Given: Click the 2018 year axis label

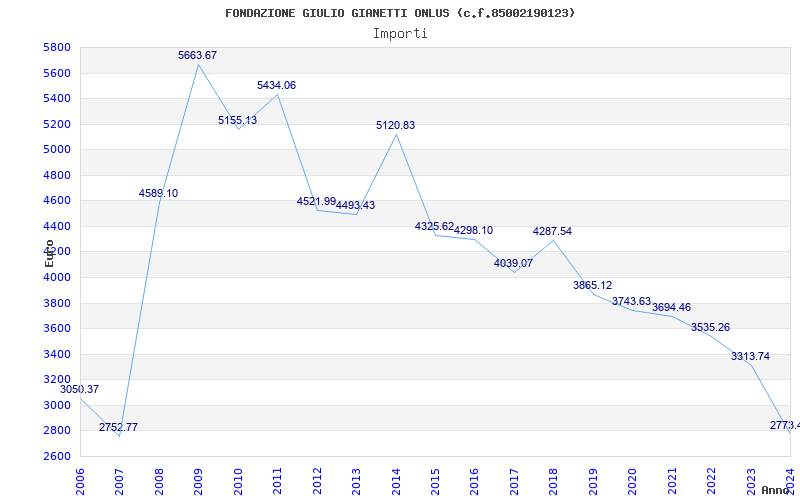Looking at the screenshot, I should click(x=554, y=482).
